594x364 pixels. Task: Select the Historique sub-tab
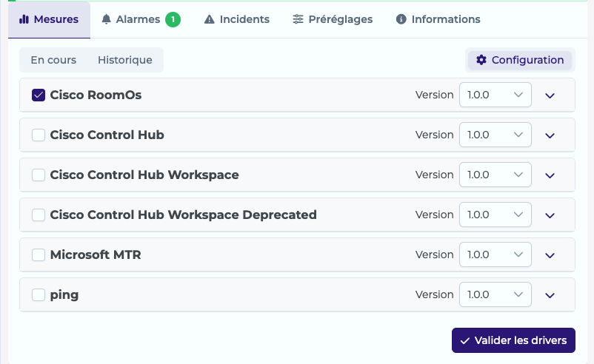click(125, 60)
